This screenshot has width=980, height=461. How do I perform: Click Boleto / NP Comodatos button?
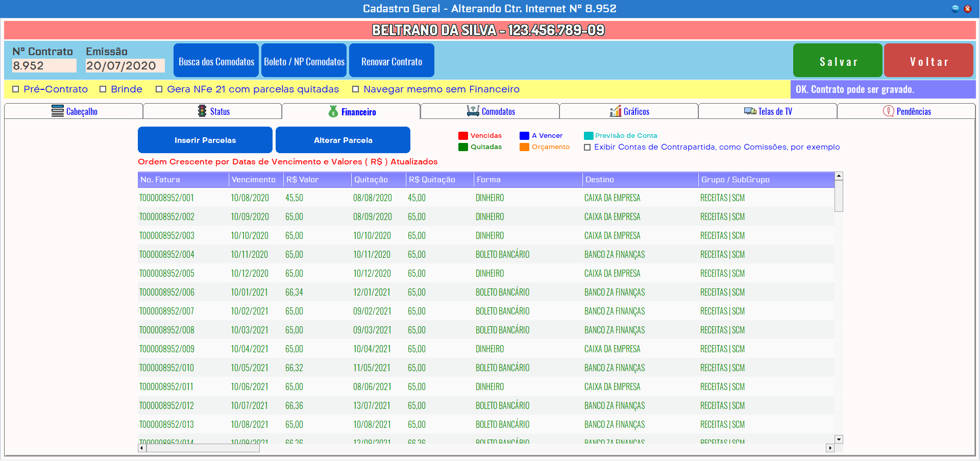(304, 61)
